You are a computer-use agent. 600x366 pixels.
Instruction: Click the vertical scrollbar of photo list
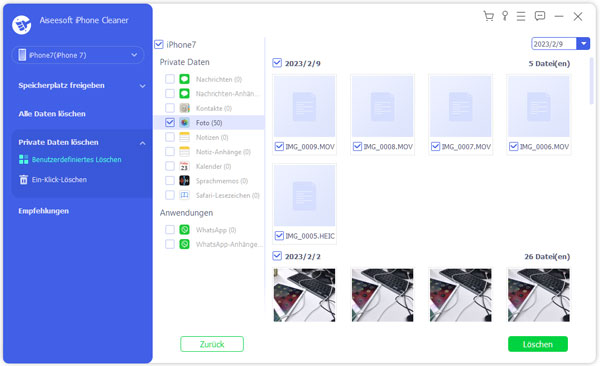tap(592, 80)
